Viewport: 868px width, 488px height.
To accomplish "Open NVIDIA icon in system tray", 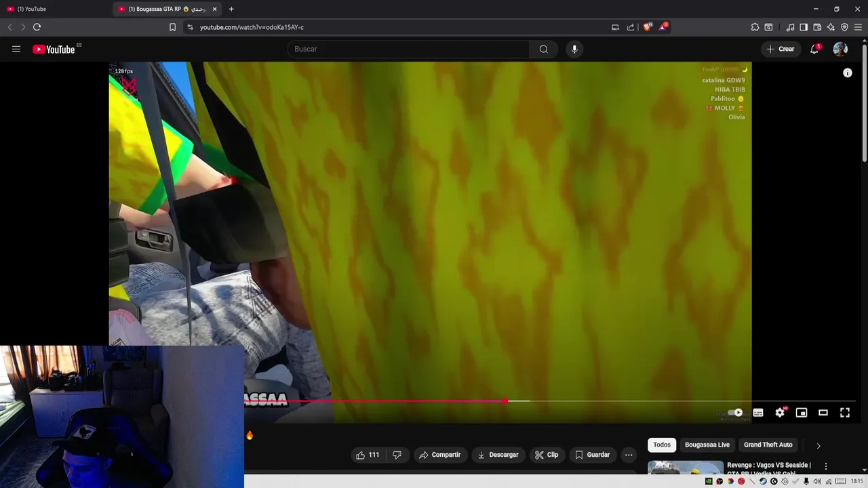I will point(709,481).
